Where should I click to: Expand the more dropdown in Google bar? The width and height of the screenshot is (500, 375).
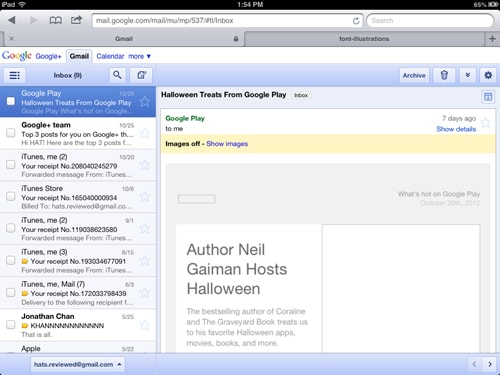pyautogui.click(x=140, y=56)
